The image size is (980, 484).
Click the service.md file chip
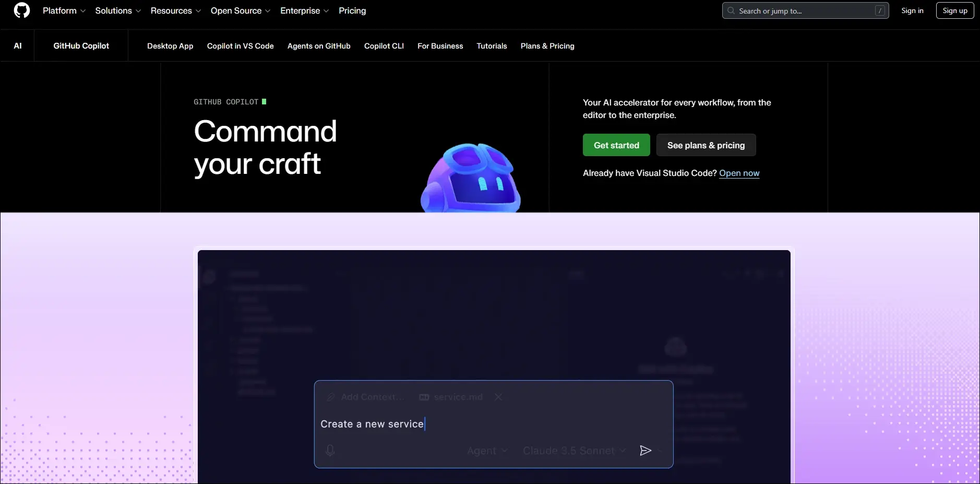[451, 397]
